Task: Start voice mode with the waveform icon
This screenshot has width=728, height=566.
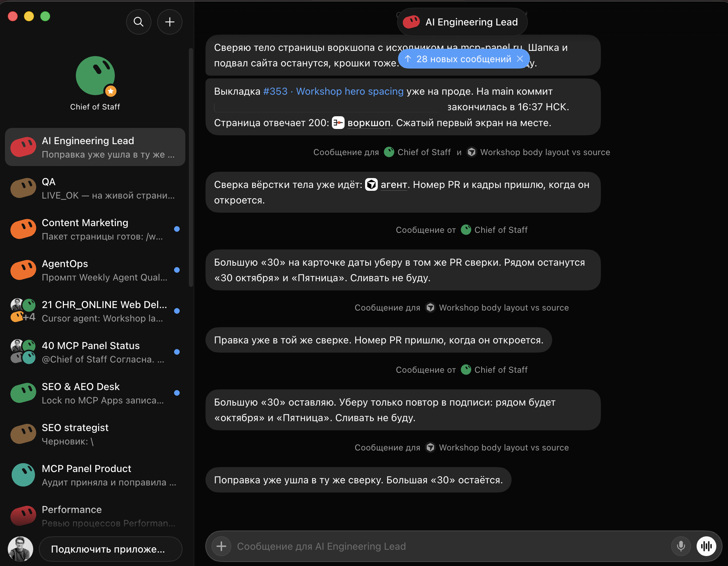Action: tap(706, 546)
